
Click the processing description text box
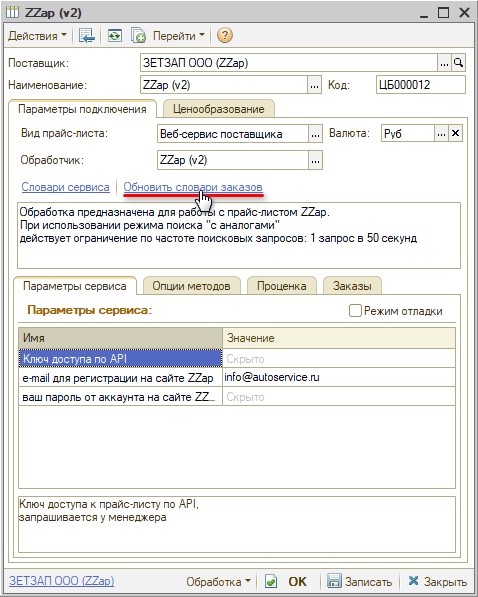click(239, 235)
